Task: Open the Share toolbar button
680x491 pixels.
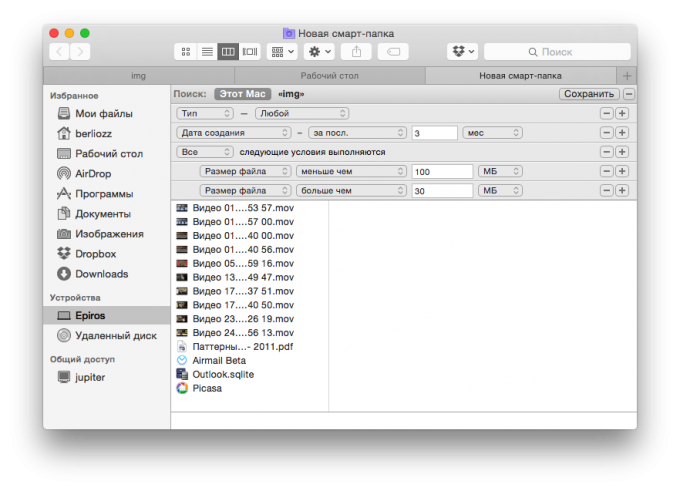Action: coord(355,51)
